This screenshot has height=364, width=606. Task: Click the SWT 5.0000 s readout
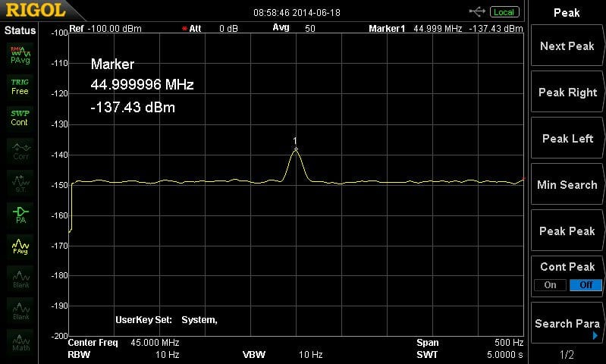click(x=470, y=354)
